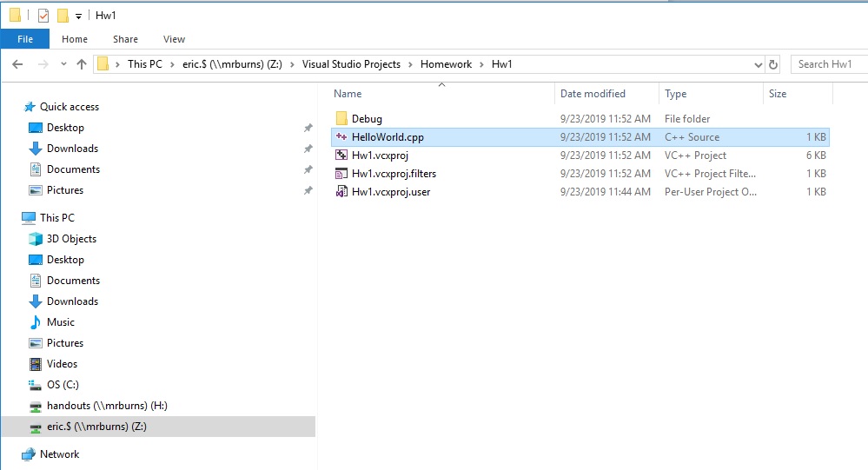The height and width of the screenshot is (470, 868).
Task: Click the Debug folder name
Action: click(x=367, y=118)
